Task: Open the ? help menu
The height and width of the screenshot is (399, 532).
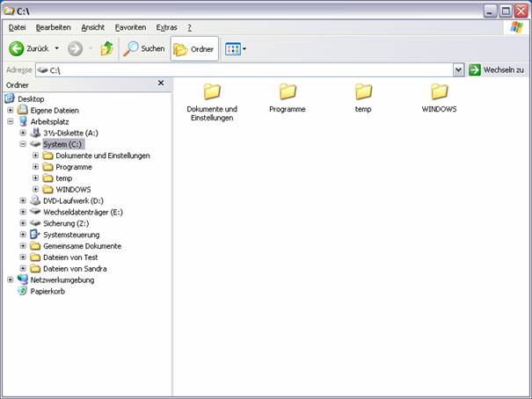Action: [189, 27]
